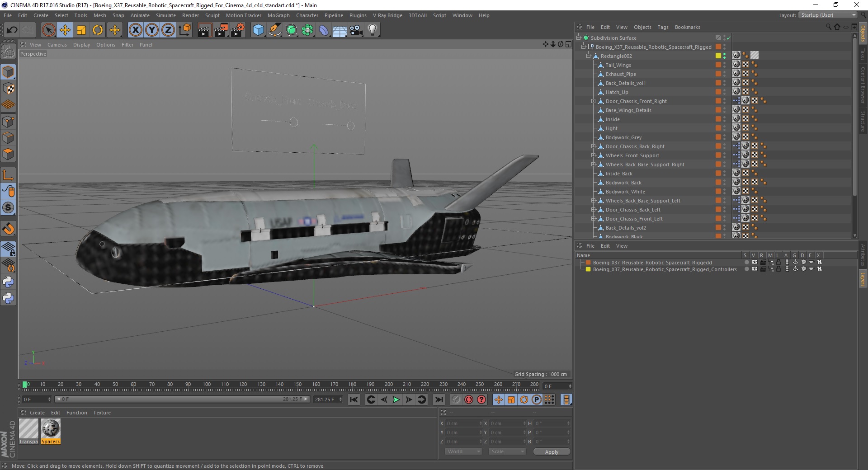The height and width of the screenshot is (470, 868).
Task: Click yellow color swatch of Controllers layer
Action: click(x=588, y=269)
